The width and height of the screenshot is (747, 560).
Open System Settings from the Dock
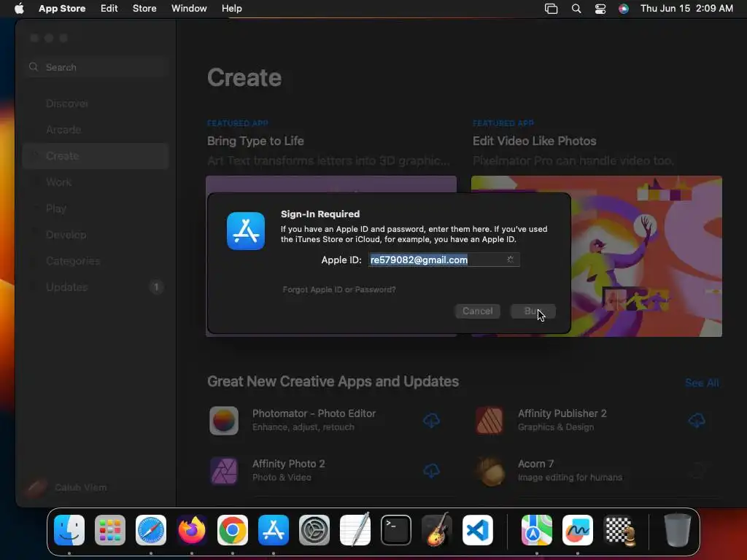click(x=314, y=530)
